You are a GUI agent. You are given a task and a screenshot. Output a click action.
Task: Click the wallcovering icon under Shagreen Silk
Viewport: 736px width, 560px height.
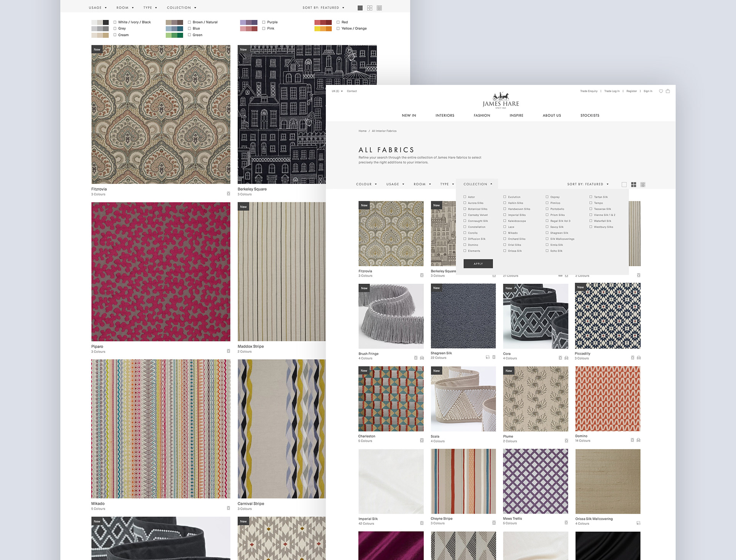click(488, 357)
